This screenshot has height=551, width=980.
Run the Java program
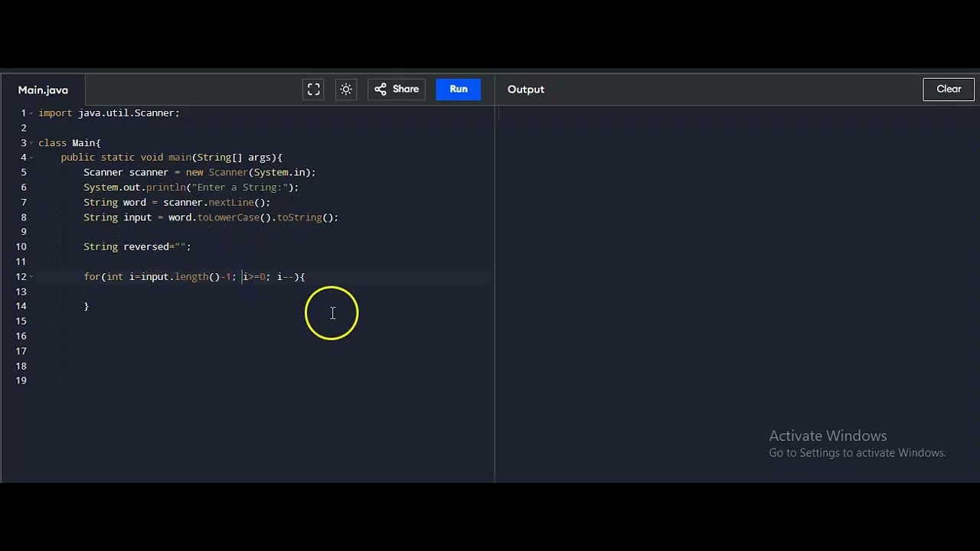pos(459,90)
